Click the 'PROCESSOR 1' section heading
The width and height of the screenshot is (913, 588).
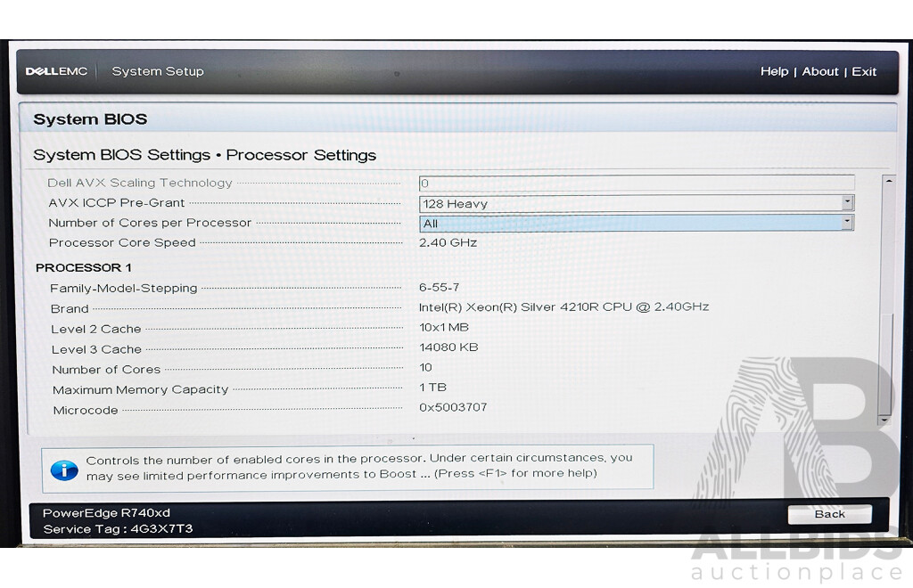(x=84, y=267)
